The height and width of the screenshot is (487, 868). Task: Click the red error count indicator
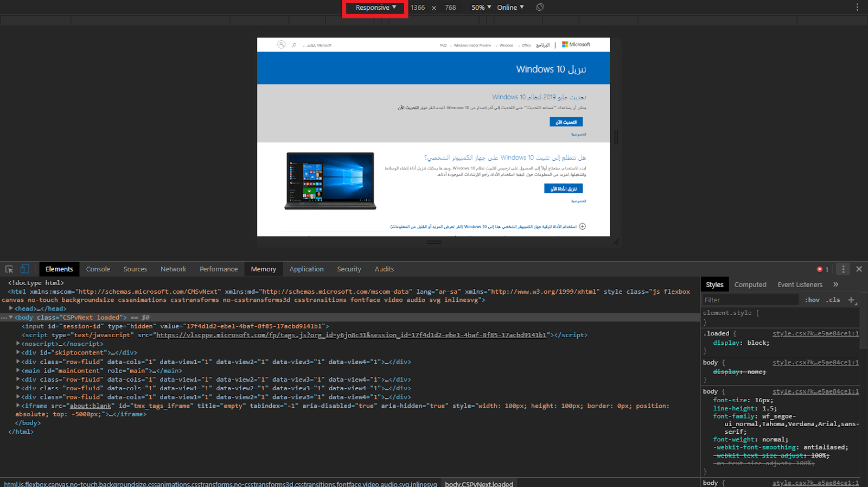click(822, 269)
